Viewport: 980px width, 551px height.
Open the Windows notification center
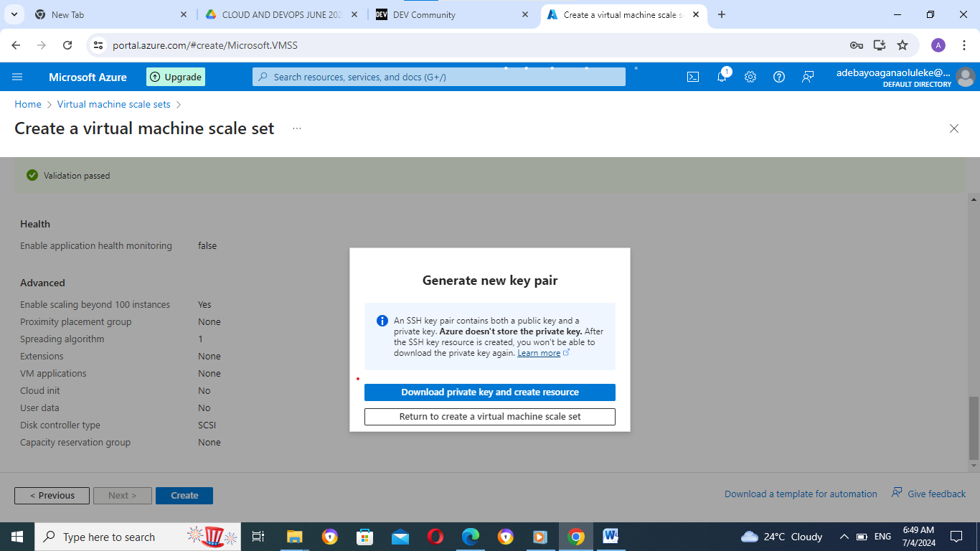956,537
